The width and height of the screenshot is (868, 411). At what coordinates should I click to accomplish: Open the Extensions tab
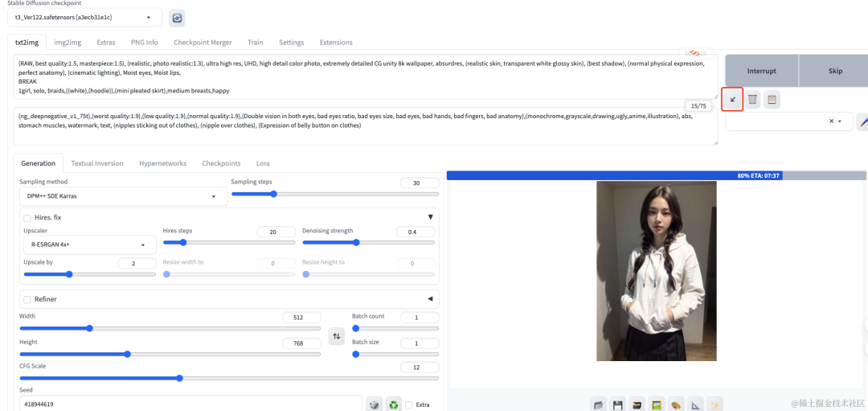(336, 42)
